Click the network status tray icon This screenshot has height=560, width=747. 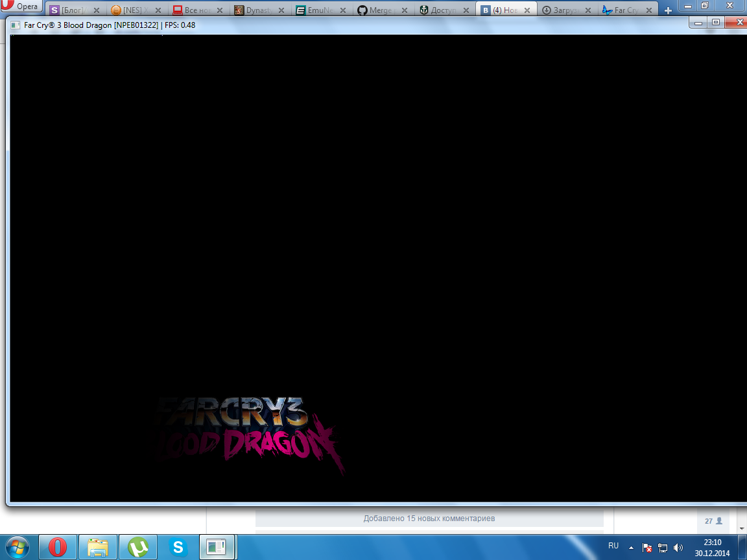pyautogui.click(x=663, y=547)
